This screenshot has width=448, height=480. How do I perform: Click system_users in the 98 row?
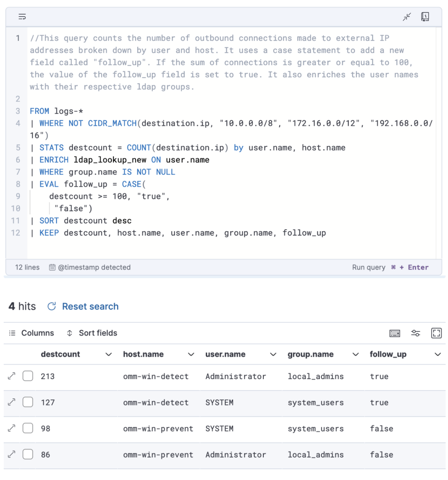tap(316, 429)
